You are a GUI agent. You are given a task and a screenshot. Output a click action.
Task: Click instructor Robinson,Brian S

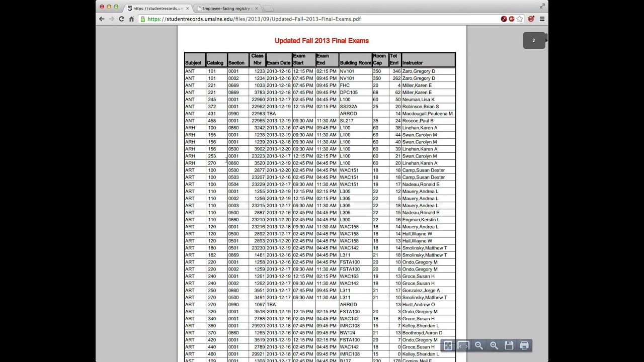coord(420,107)
